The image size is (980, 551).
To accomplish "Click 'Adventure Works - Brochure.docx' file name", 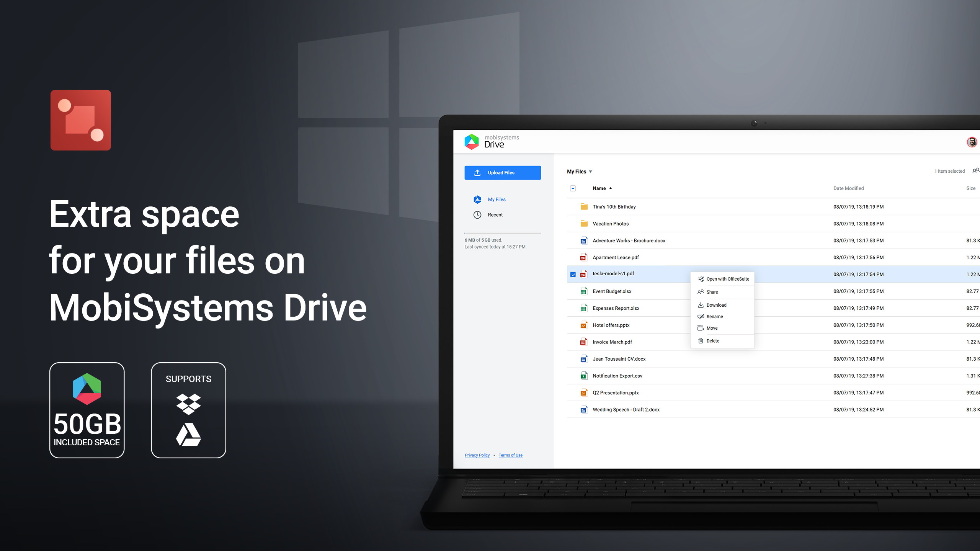I will tap(629, 240).
